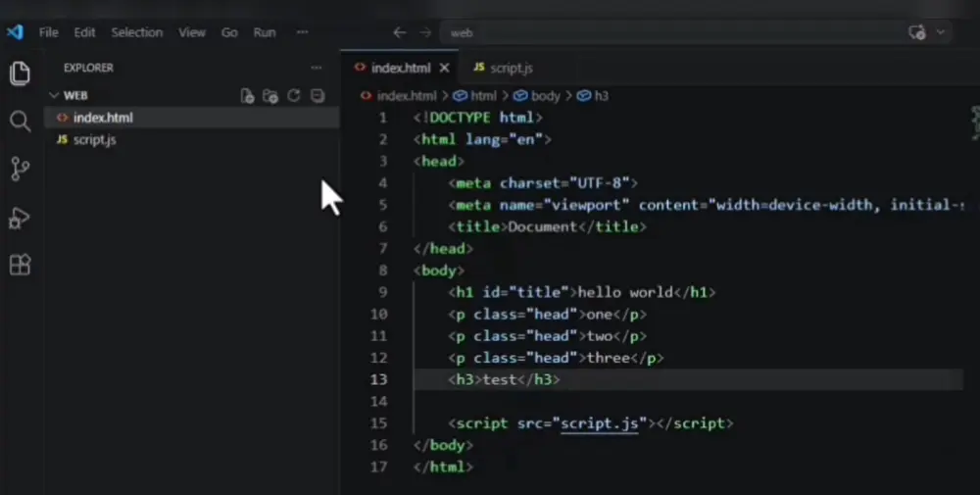This screenshot has width=980, height=495.
Task: Follow the script.js link on line 15
Action: [600, 423]
